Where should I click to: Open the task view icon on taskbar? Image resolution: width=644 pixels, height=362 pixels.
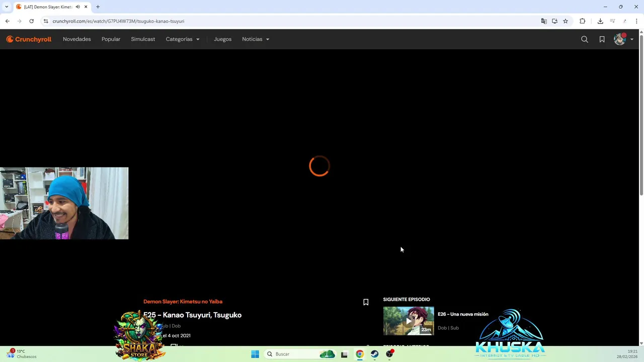click(344, 354)
